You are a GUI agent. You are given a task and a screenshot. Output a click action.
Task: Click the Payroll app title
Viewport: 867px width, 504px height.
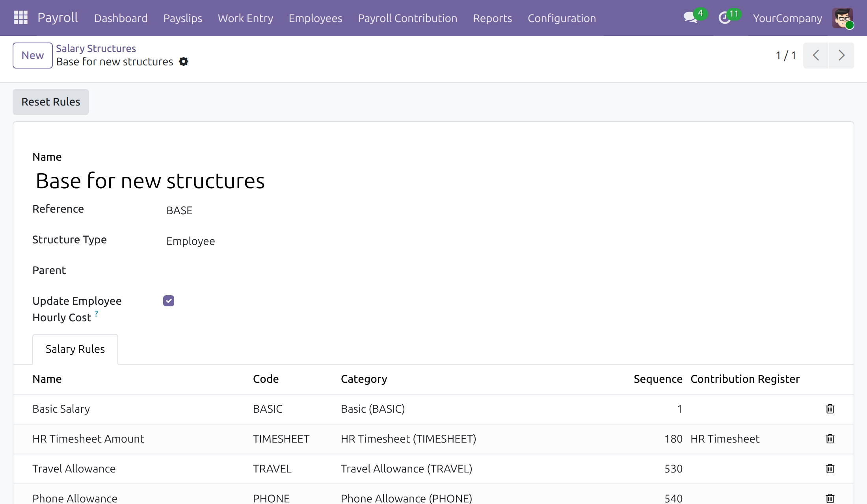point(58,18)
